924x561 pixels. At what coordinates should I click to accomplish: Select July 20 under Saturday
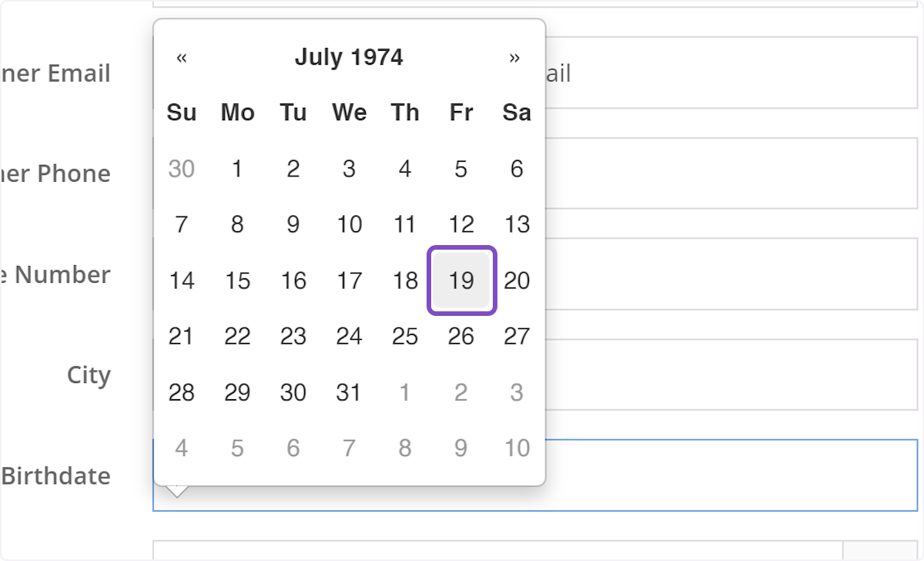(x=517, y=280)
